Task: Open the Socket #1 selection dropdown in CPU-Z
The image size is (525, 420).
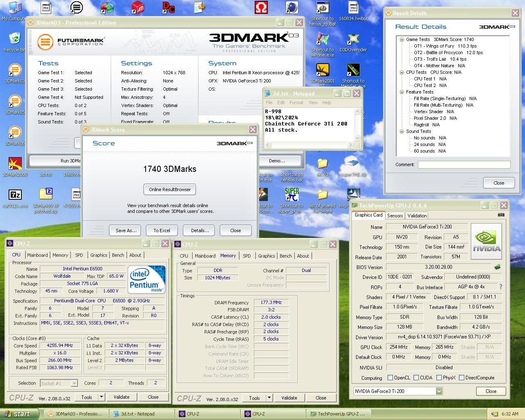Action: tap(74, 383)
